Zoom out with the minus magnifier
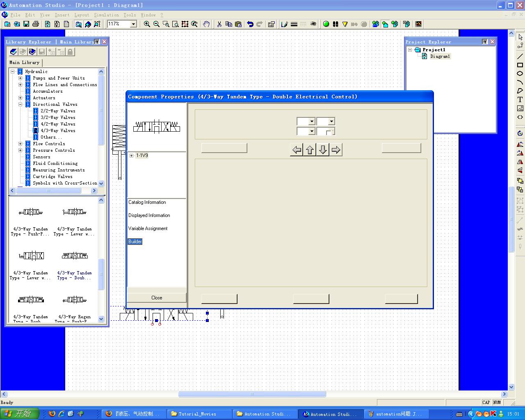The width and height of the screenshot is (525, 420). point(156,24)
